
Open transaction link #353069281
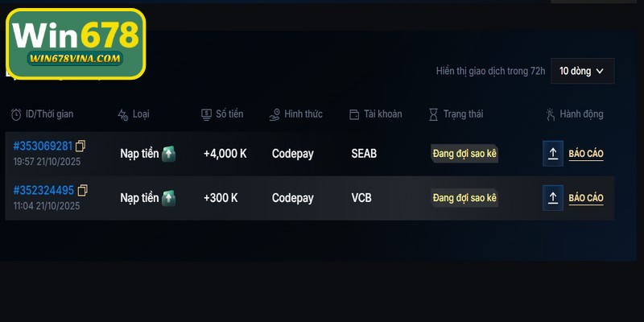43,147
